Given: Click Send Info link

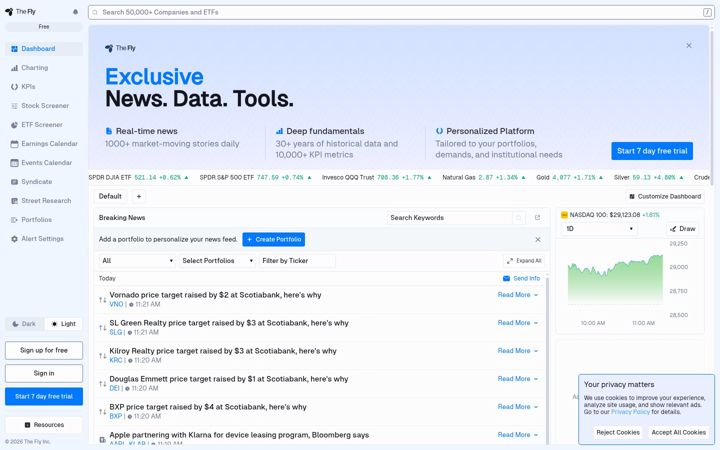Looking at the screenshot, I should point(522,278).
